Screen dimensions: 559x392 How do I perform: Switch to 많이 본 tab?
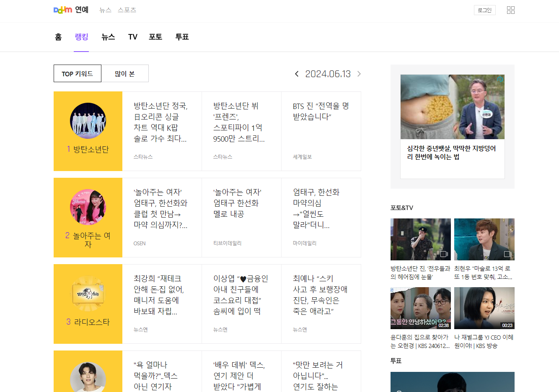125,73
